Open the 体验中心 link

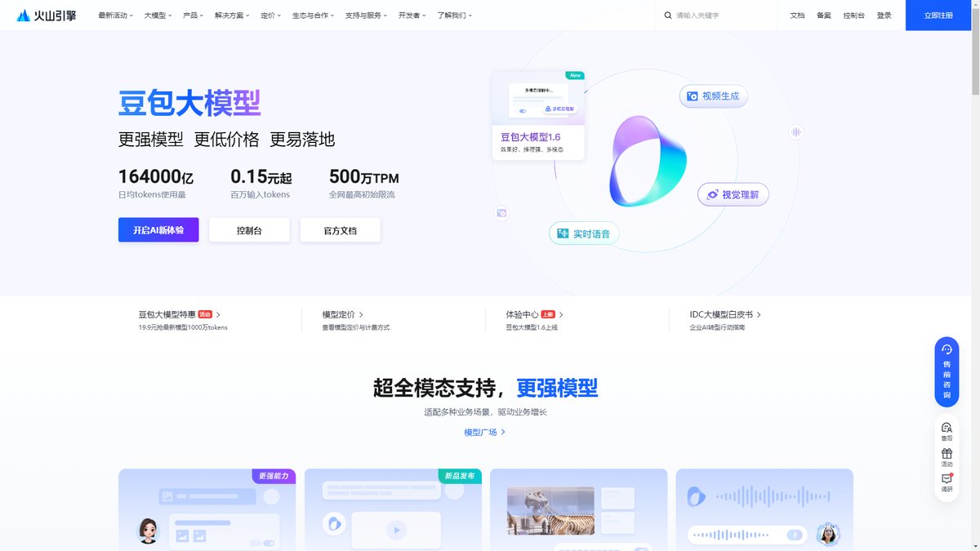pyautogui.click(x=535, y=314)
